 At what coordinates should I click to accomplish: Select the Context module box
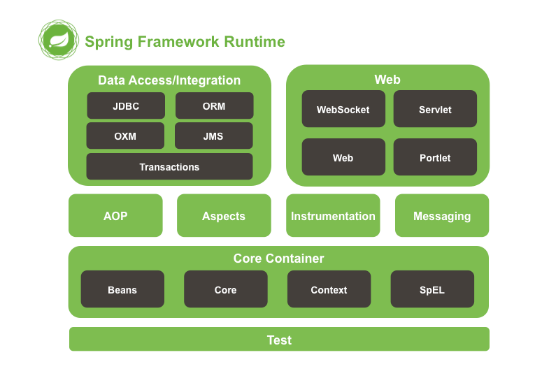click(x=329, y=289)
